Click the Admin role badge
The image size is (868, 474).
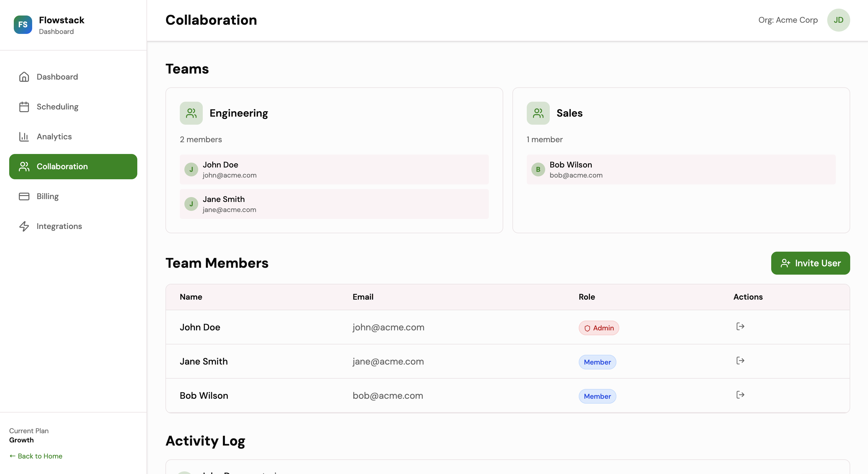[x=599, y=328]
